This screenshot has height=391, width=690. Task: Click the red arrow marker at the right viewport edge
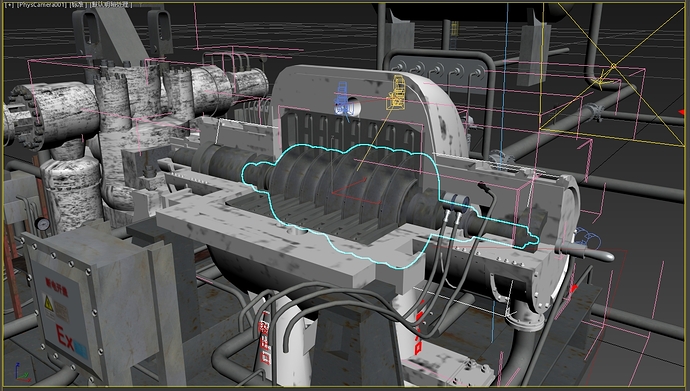click(681, 112)
